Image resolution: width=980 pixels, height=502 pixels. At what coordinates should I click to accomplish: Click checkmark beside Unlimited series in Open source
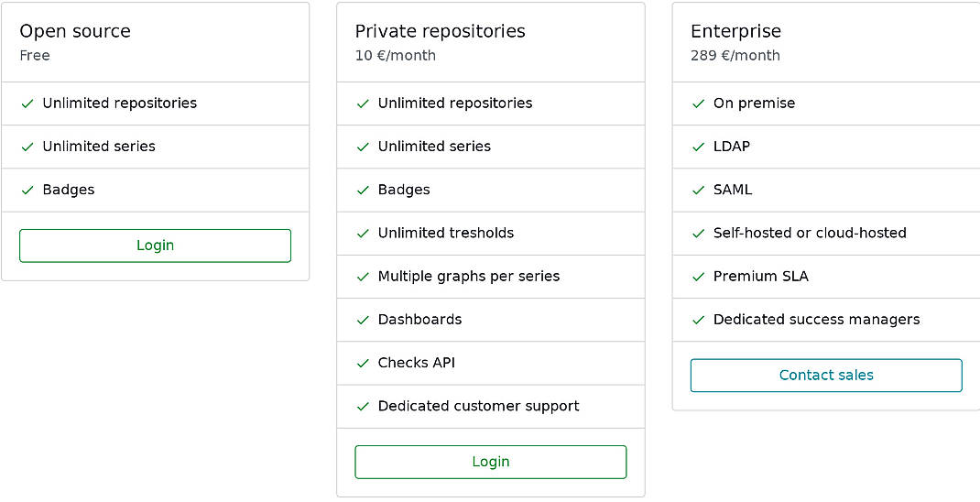27,147
